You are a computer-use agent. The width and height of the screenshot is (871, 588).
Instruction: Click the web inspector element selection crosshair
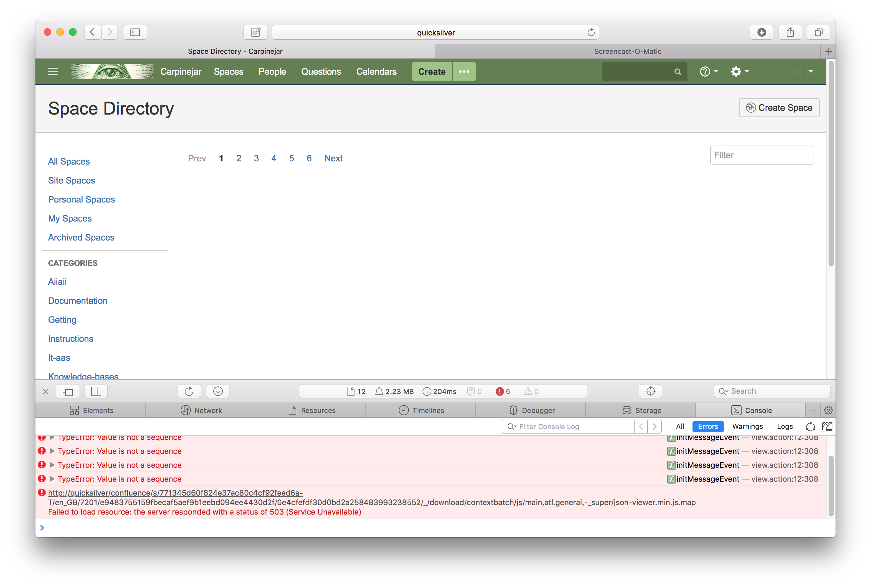650,391
